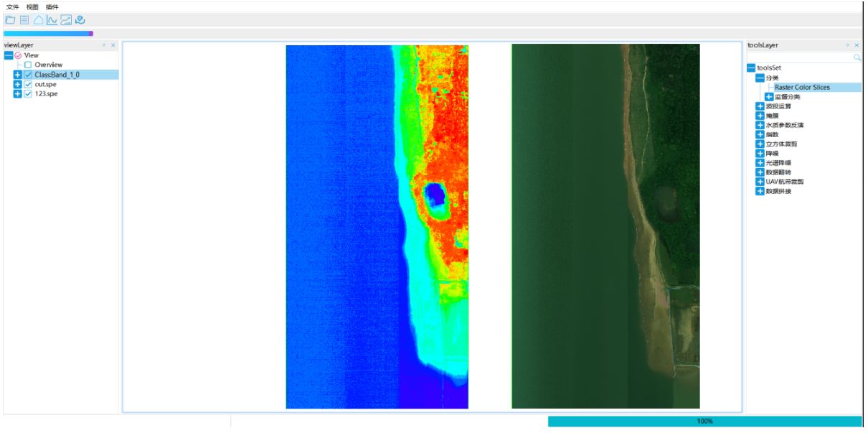
Task: Select the Overview label in the tree
Action: coord(48,65)
